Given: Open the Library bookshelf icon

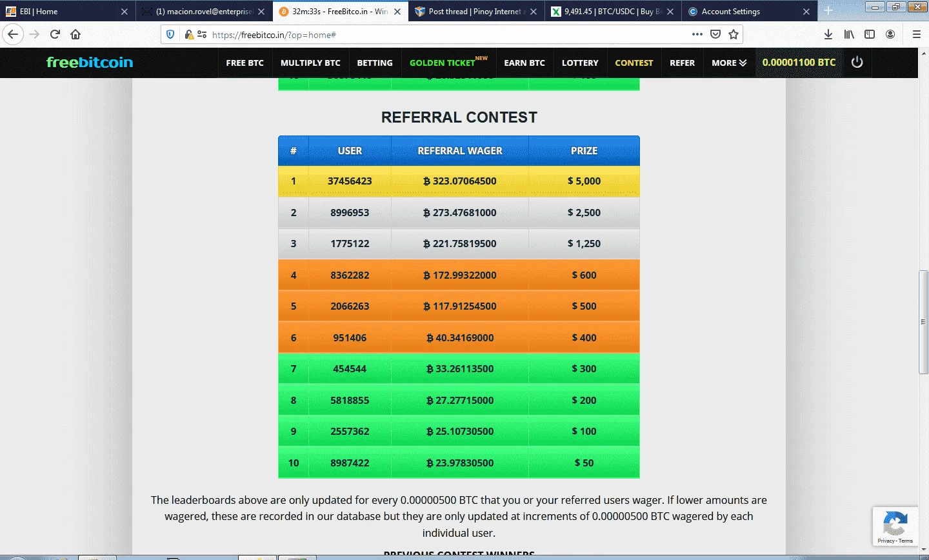Looking at the screenshot, I should click(849, 34).
